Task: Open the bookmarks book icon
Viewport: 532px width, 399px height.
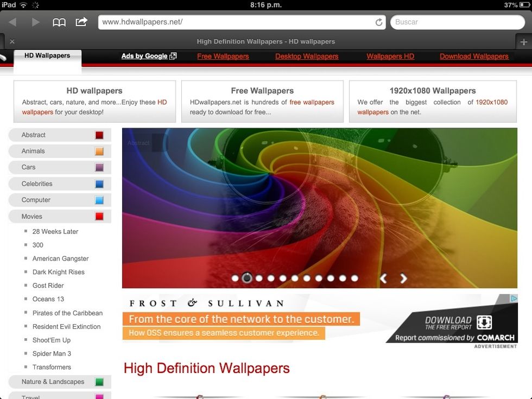Action: pyautogui.click(x=59, y=22)
